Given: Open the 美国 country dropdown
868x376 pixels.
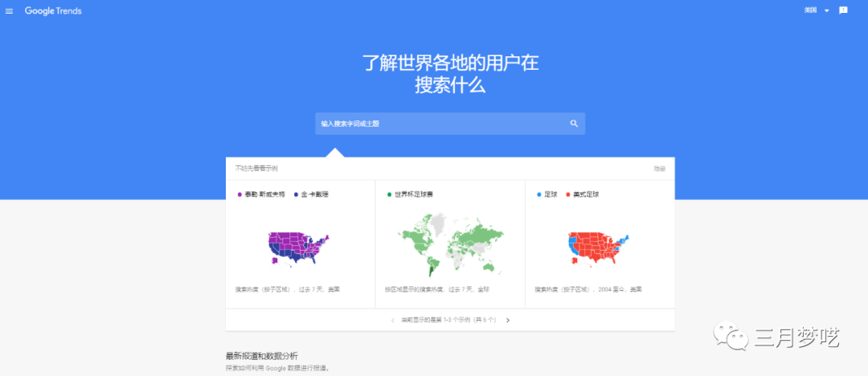Looking at the screenshot, I should tap(810, 10).
